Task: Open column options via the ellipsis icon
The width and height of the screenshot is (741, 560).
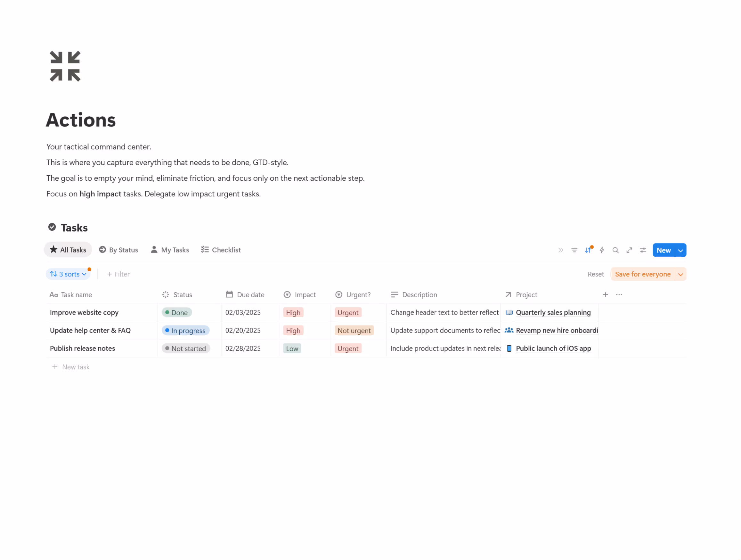Action: tap(618, 294)
